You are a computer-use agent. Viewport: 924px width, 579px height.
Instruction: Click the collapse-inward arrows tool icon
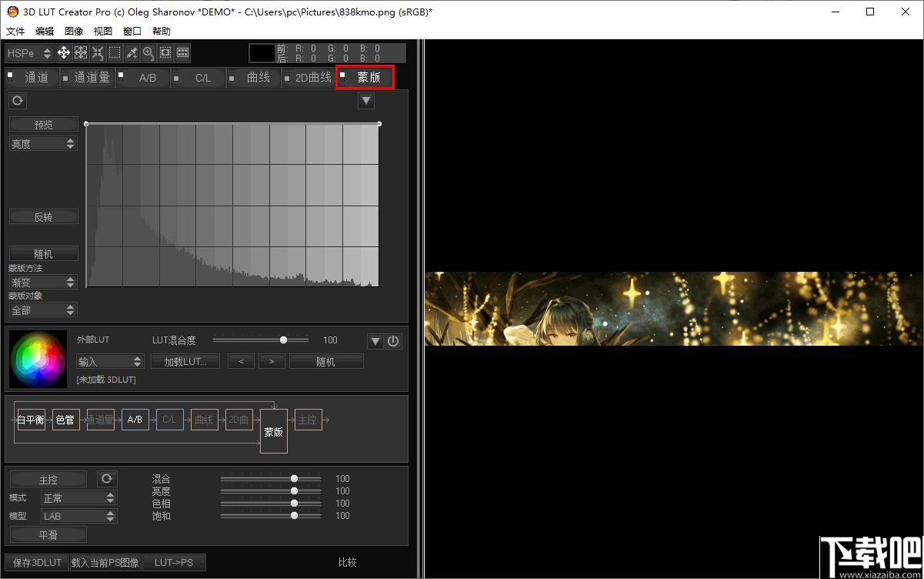pyautogui.click(x=98, y=53)
